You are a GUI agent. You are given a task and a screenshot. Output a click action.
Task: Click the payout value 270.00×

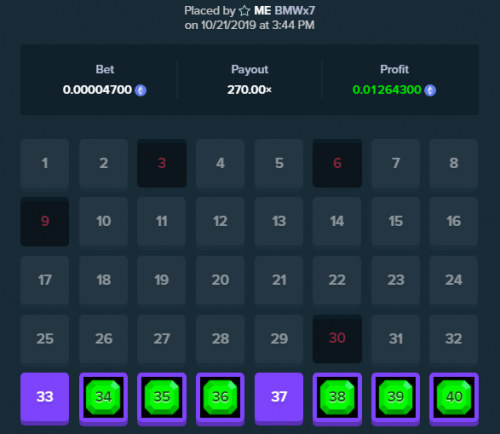249,90
